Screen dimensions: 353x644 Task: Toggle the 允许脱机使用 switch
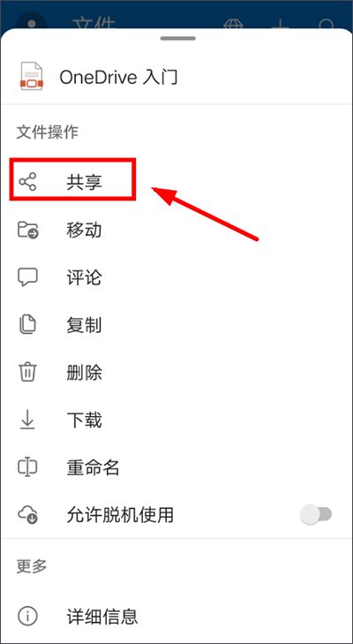316,515
